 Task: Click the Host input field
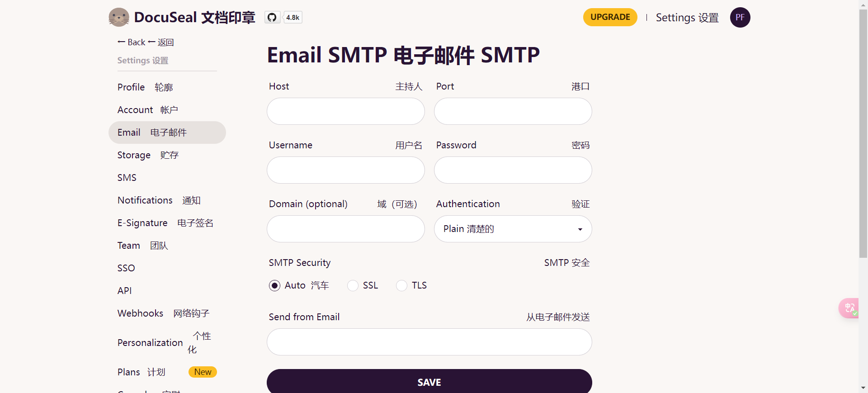point(345,111)
